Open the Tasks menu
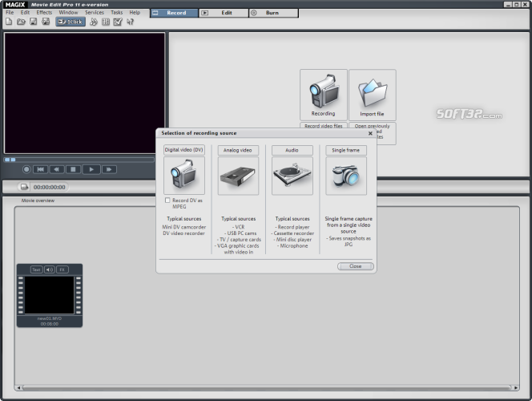This screenshot has width=532, height=401. click(117, 13)
